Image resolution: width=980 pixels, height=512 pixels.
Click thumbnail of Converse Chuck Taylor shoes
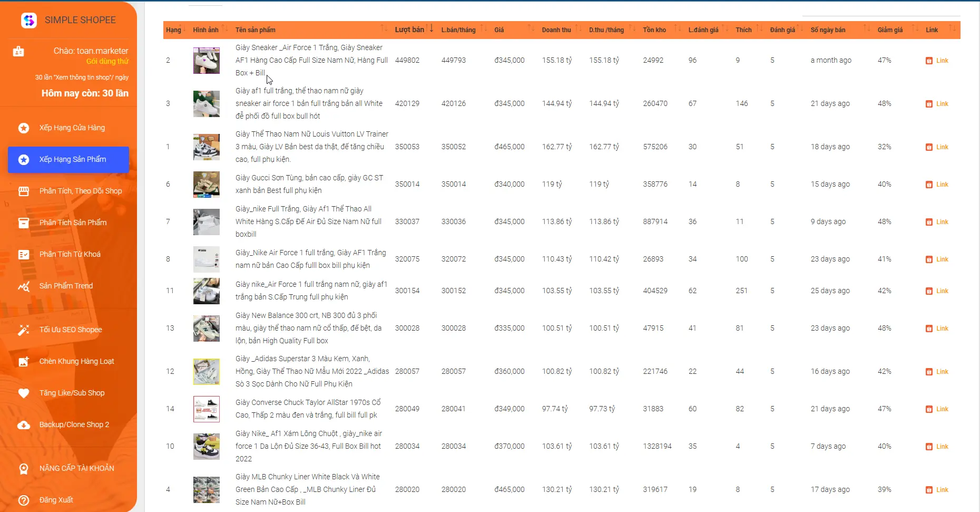(x=207, y=409)
